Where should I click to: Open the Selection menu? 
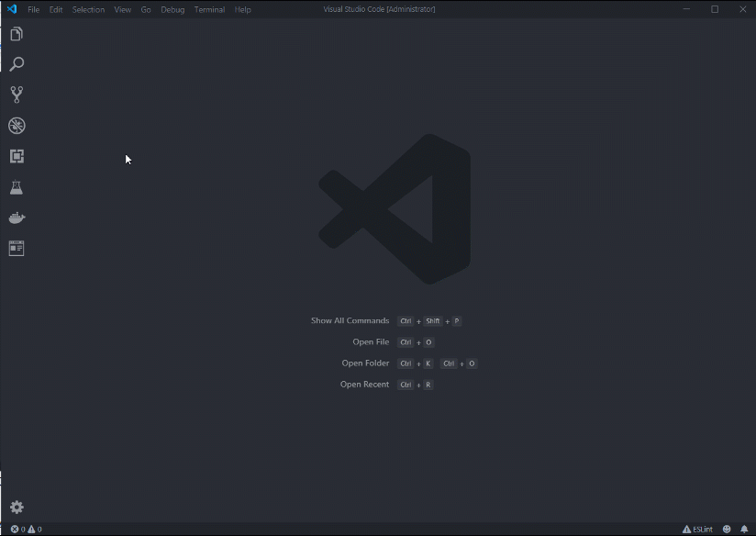coord(88,9)
